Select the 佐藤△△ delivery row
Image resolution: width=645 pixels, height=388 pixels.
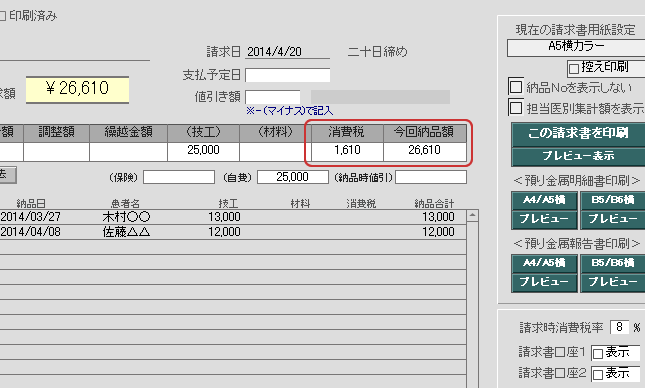click(x=233, y=232)
